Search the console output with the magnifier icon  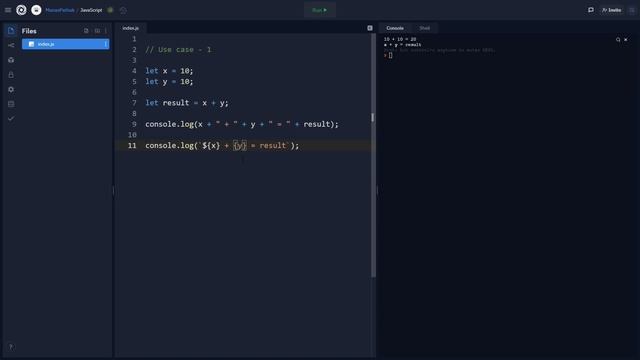click(618, 40)
